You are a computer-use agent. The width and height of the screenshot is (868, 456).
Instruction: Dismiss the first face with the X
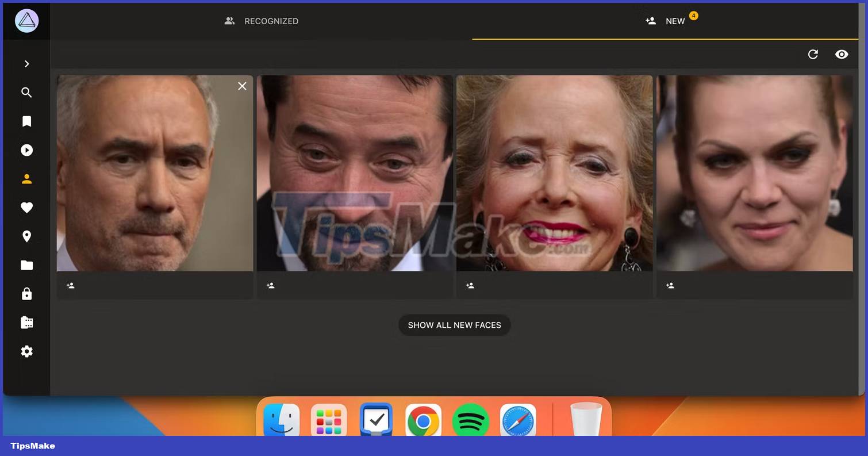coord(242,86)
